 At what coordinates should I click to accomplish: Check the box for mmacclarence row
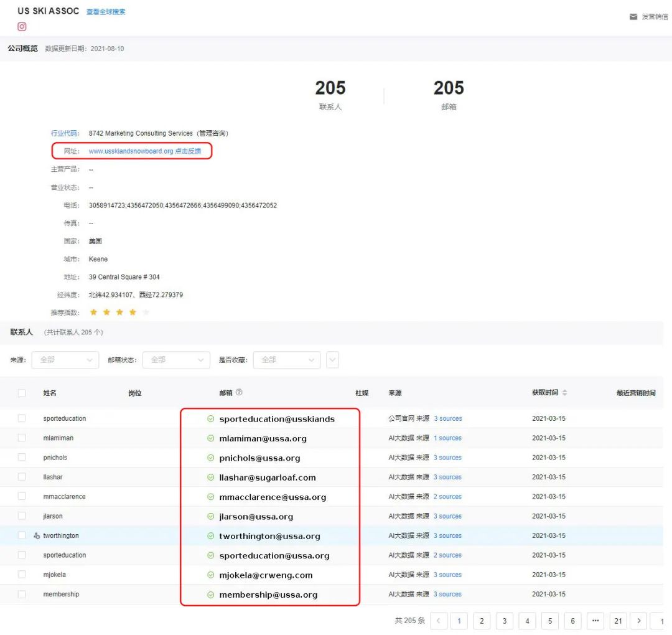[21, 496]
